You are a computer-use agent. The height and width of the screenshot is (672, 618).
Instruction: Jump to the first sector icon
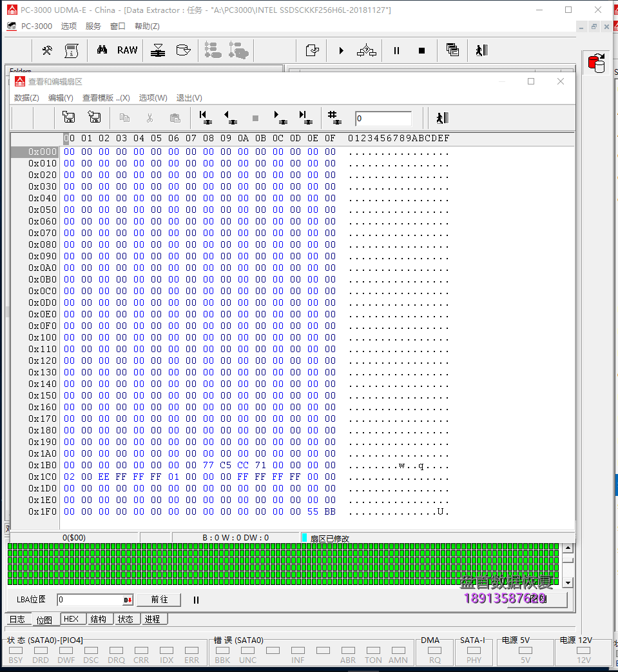click(x=205, y=117)
